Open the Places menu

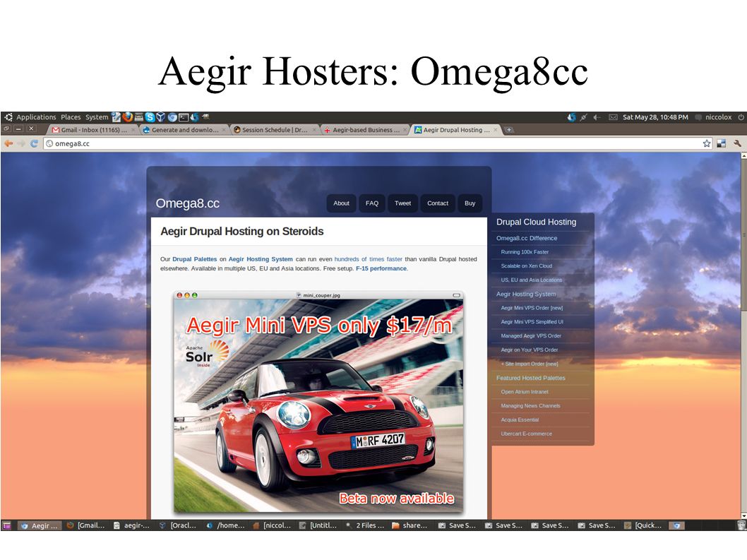point(71,117)
